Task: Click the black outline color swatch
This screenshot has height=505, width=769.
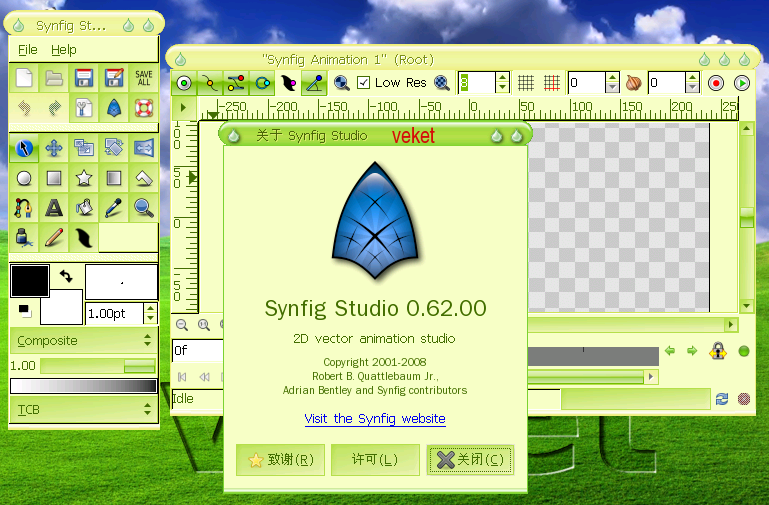Action: click(x=29, y=280)
